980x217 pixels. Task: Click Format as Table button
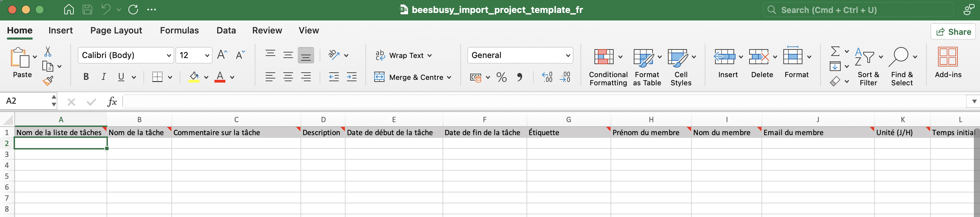647,67
